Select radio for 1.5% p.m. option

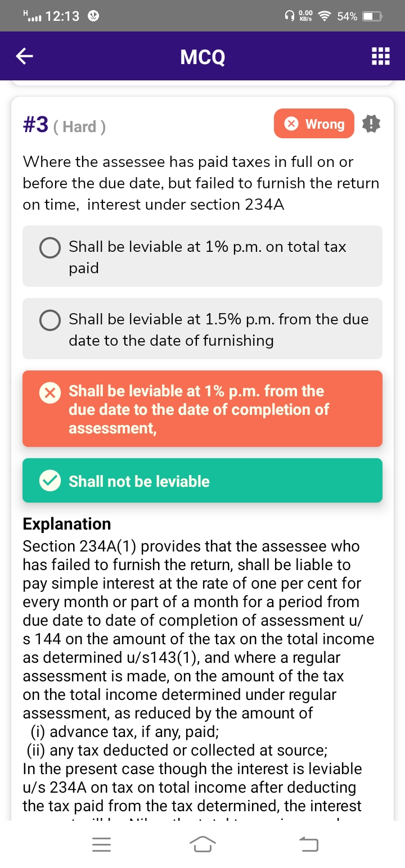tap(50, 320)
